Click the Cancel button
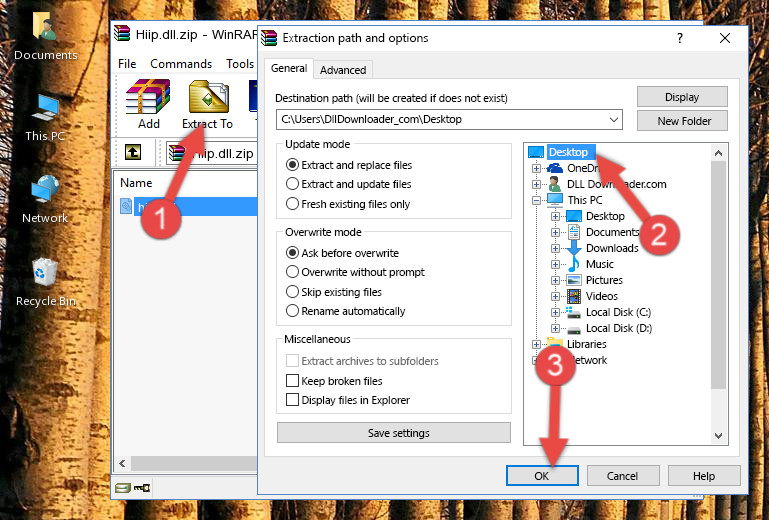This screenshot has height=520, width=769. tap(622, 476)
